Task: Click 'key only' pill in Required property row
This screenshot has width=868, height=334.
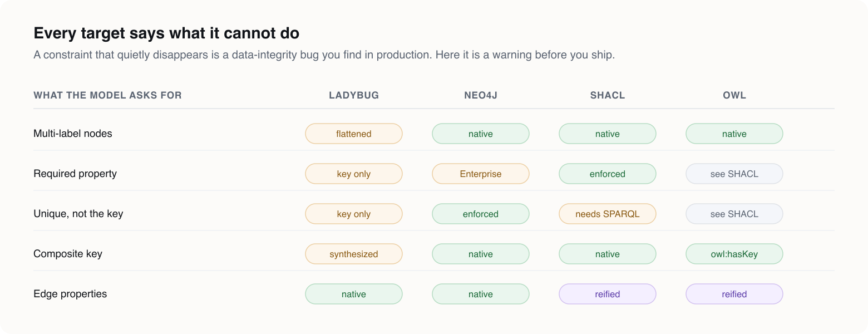Action: pos(354,174)
